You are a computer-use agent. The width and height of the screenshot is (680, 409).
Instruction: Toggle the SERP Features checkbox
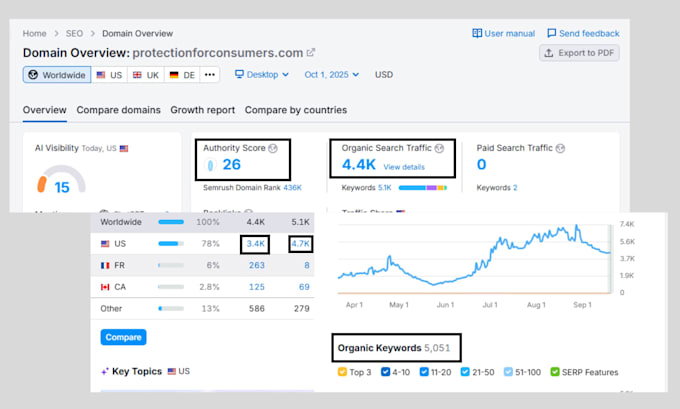(x=555, y=372)
